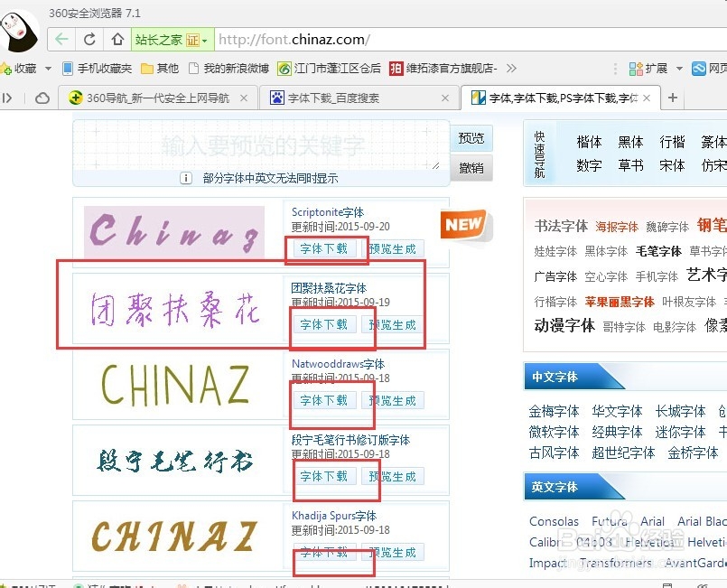Select 宋体 in quick navigation

[672, 165]
